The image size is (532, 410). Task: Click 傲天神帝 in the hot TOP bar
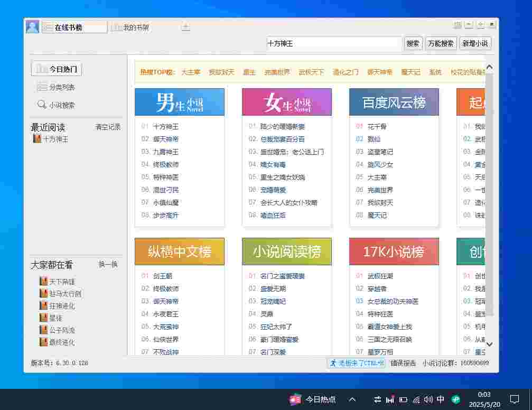(x=380, y=72)
